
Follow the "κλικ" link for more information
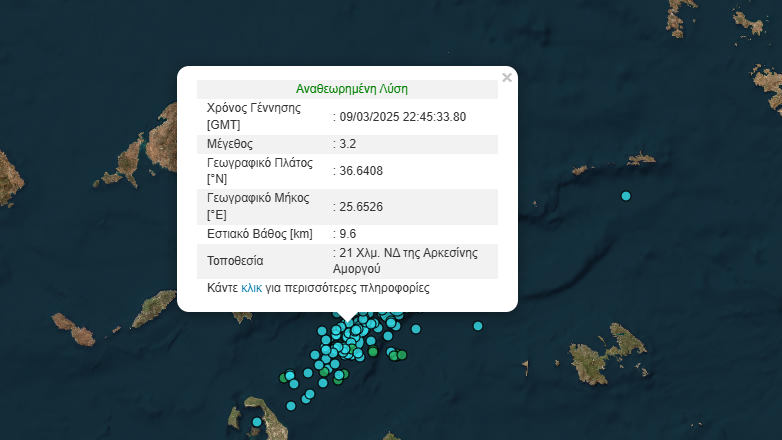pos(252,287)
